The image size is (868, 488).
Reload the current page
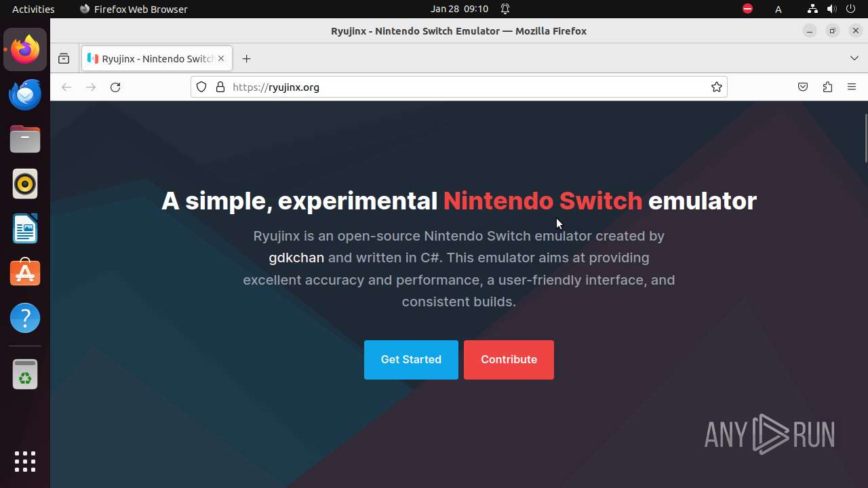click(115, 87)
